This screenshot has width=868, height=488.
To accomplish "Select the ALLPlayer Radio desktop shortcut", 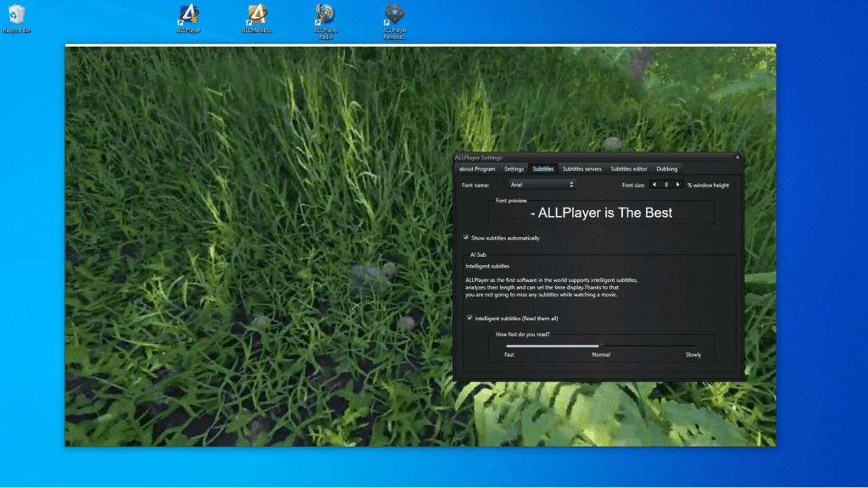I will pyautogui.click(x=325, y=21).
